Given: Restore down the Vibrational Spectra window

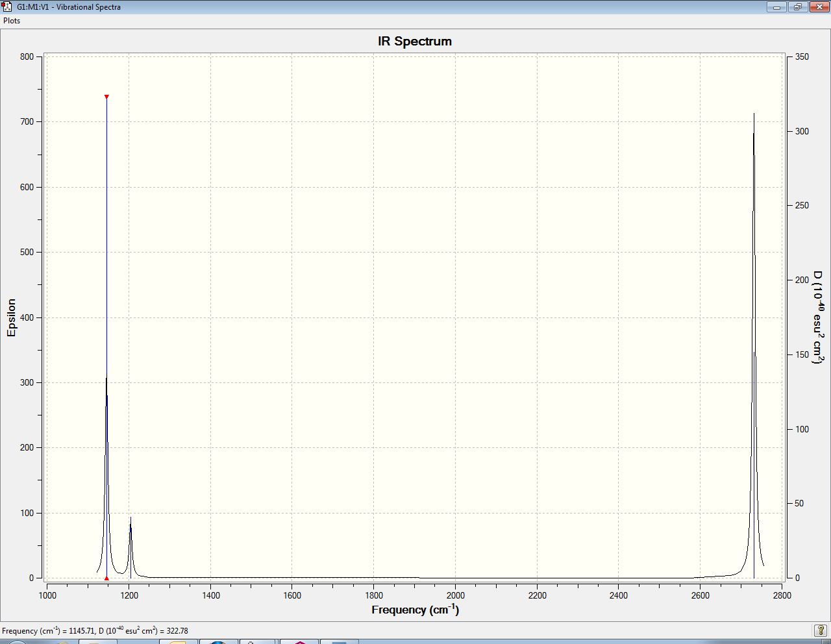Looking at the screenshot, I should 797,6.
